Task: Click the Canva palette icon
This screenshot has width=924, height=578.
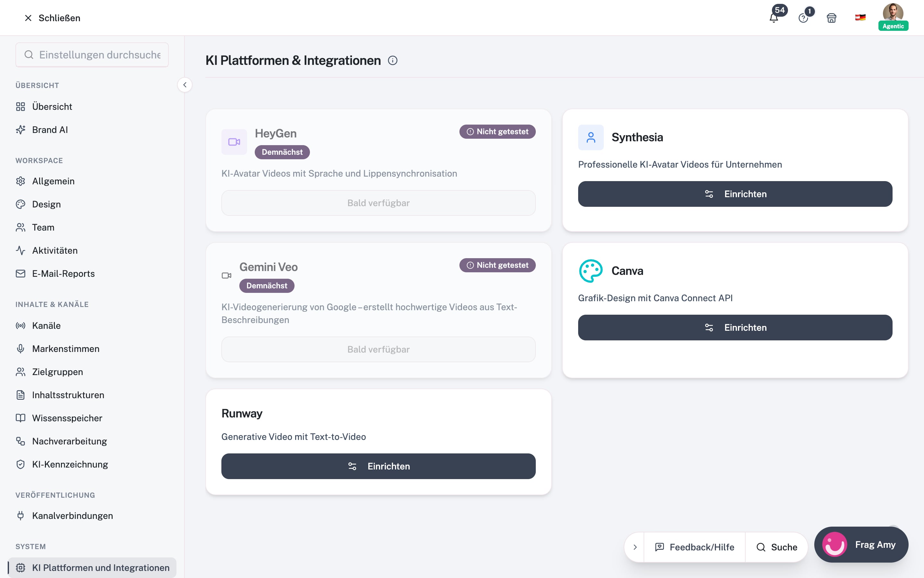Action: 591,271
